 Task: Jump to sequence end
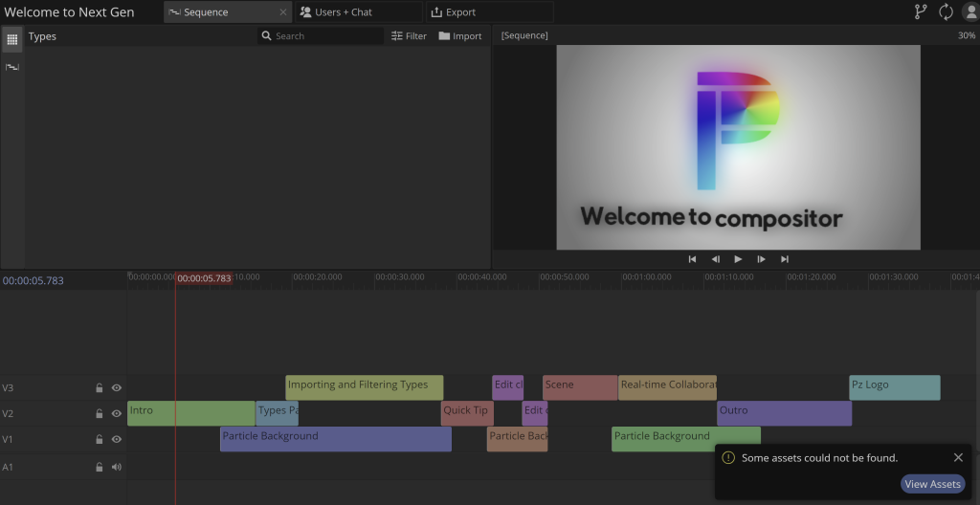[x=785, y=259]
